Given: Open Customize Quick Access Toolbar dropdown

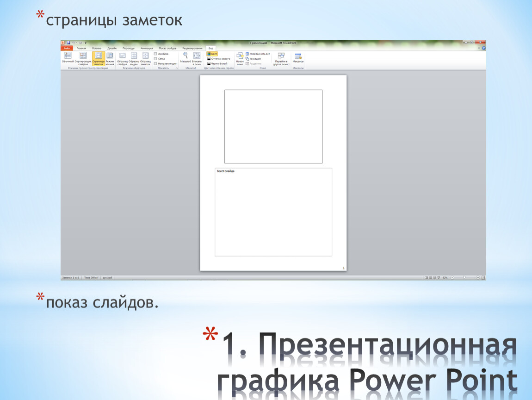Looking at the screenshot, I should coord(86,43).
